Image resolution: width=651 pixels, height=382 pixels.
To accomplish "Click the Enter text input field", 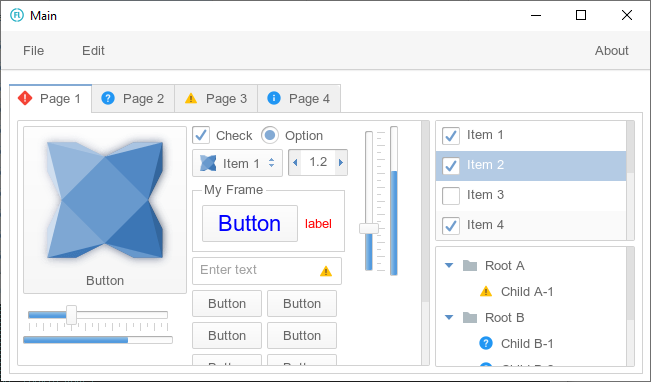I will coord(267,271).
